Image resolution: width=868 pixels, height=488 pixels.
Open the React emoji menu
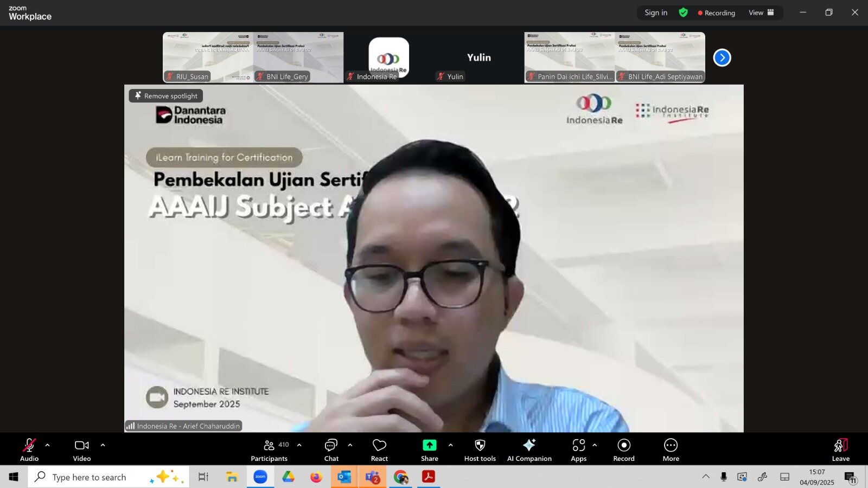(x=379, y=450)
